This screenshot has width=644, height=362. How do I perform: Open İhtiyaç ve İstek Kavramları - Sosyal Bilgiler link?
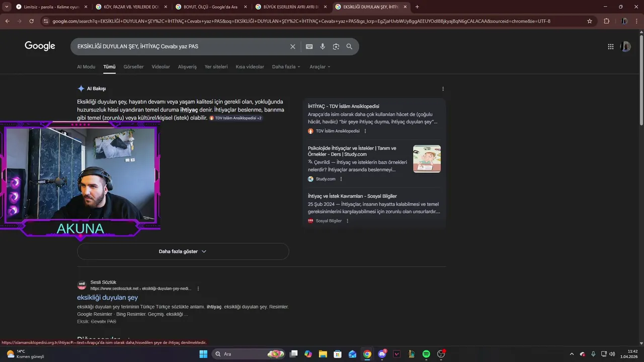(x=352, y=196)
